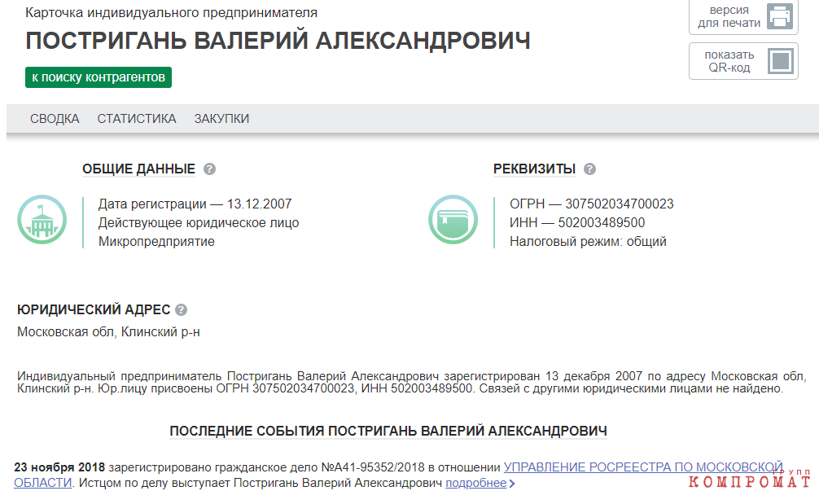Click help icon next to ОБЩИЕ ДАННЫЕ

tap(209, 169)
